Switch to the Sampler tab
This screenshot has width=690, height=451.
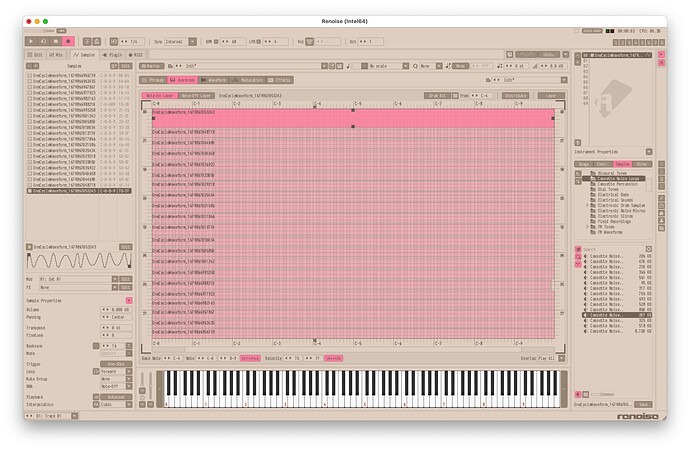[84, 55]
